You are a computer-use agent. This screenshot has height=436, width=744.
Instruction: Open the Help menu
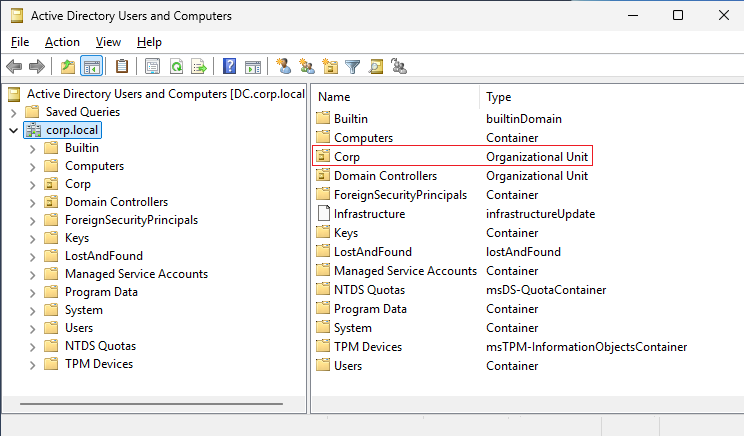[x=149, y=42]
